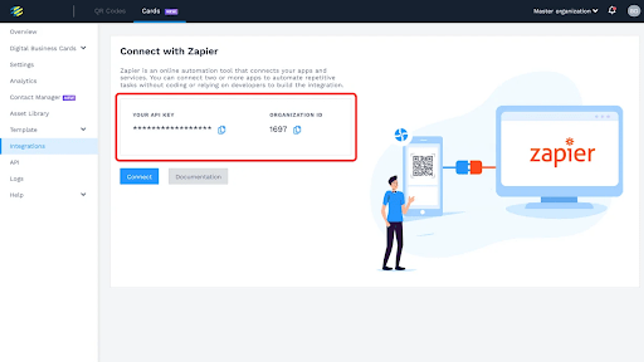Click the masked API key value
This screenshot has height=362, width=644.
coord(172,128)
